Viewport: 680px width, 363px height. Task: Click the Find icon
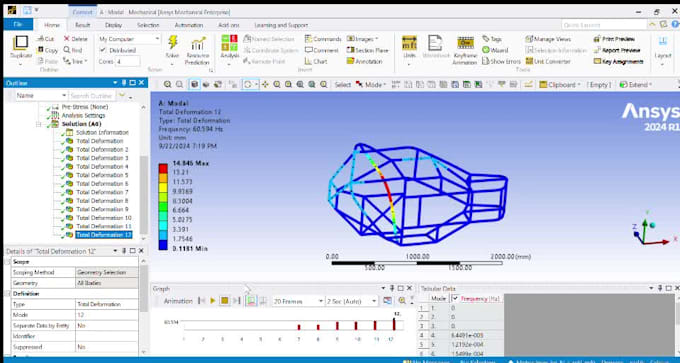pos(67,50)
